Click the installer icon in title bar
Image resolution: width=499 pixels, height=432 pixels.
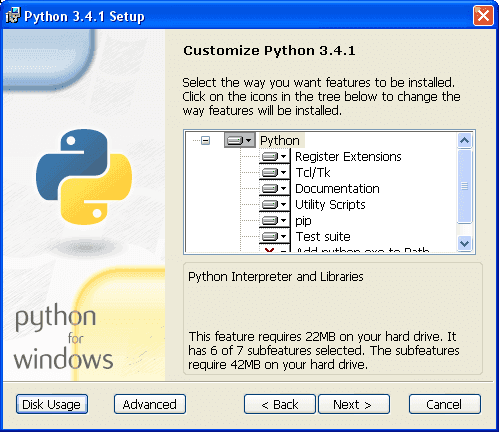[x=13, y=16]
